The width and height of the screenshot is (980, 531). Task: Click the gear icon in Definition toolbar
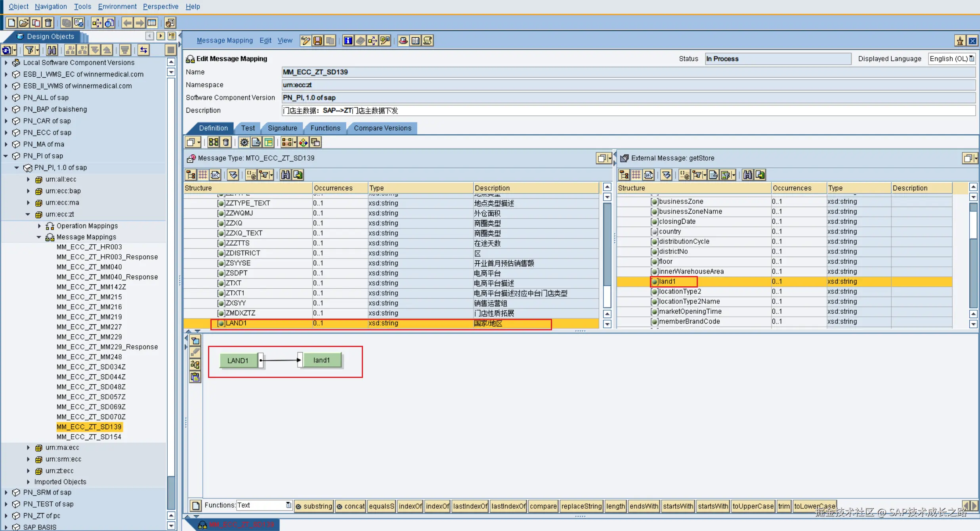click(x=244, y=142)
